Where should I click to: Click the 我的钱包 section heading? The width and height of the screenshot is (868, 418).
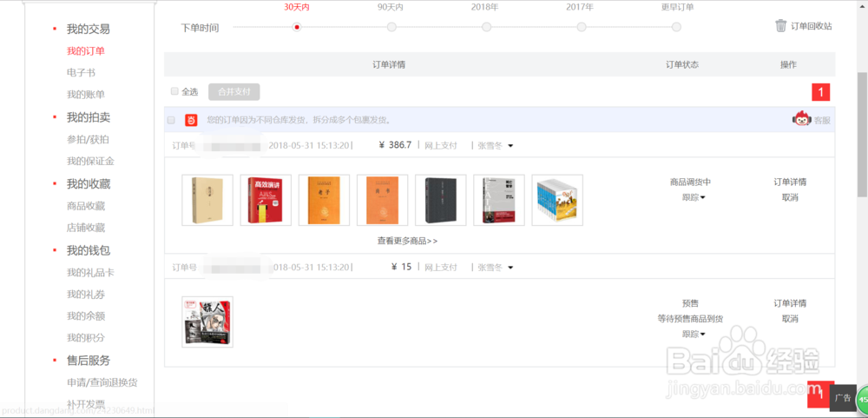(x=88, y=250)
